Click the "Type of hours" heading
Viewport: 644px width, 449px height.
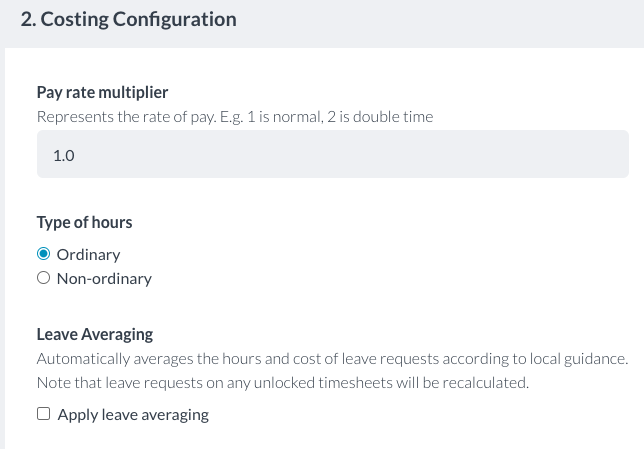coord(84,222)
